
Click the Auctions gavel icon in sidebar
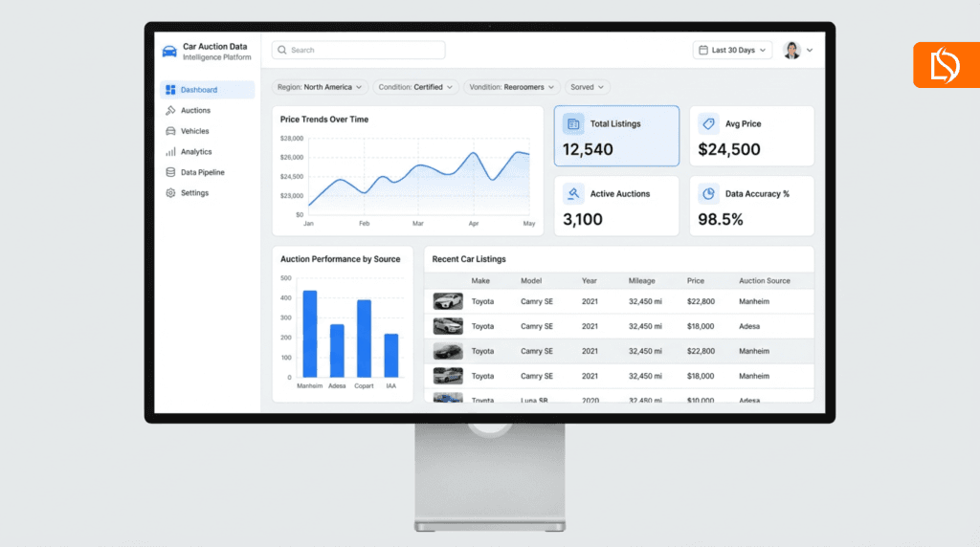click(x=170, y=111)
